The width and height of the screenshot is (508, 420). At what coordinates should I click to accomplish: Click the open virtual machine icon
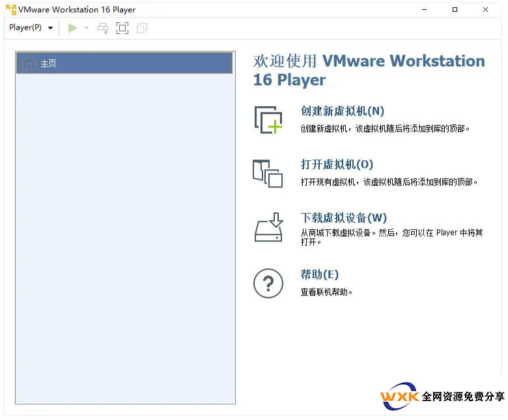click(x=268, y=173)
